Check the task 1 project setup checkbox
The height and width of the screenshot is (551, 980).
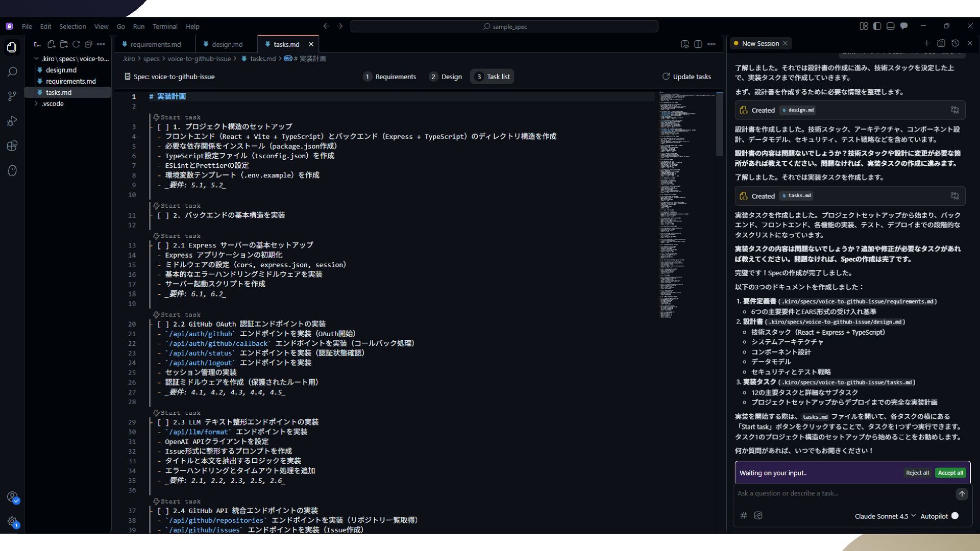(163, 127)
